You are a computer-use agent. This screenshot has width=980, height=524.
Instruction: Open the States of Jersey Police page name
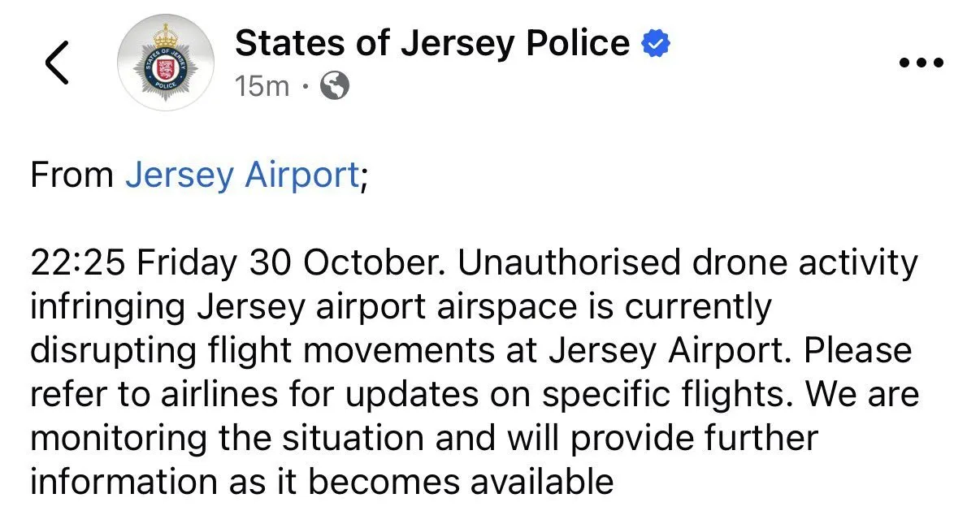coord(432,43)
